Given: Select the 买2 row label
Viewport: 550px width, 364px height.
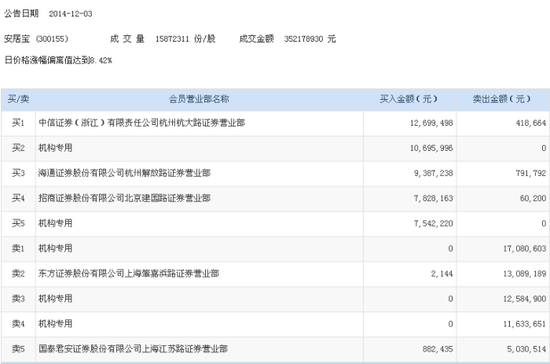Looking at the screenshot, I should click(18, 148).
